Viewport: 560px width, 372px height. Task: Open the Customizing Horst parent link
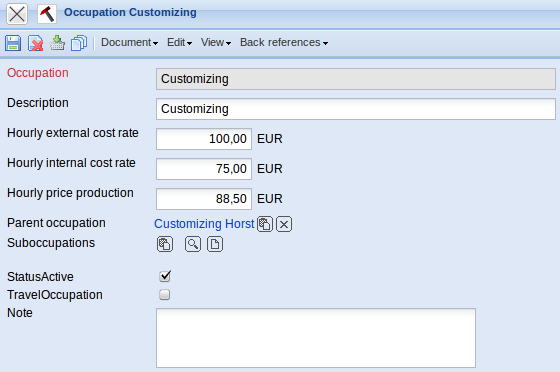click(204, 224)
